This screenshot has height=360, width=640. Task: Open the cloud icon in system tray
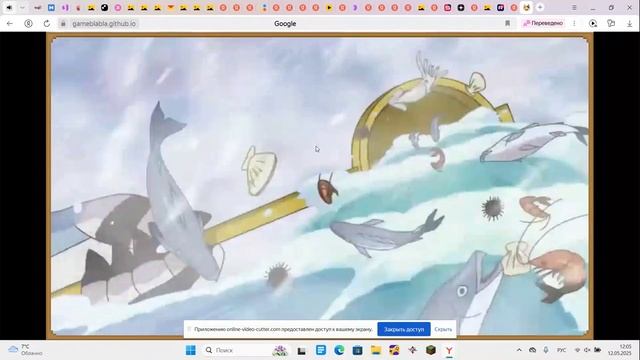pos(533,350)
